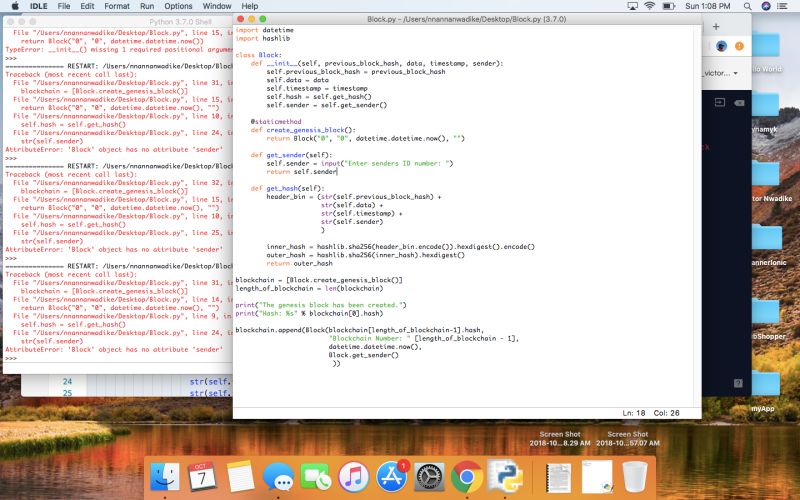The height and width of the screenshot is (500, 800).
Task: Click the orange alert icon in browser
Action: coord(739,46)
